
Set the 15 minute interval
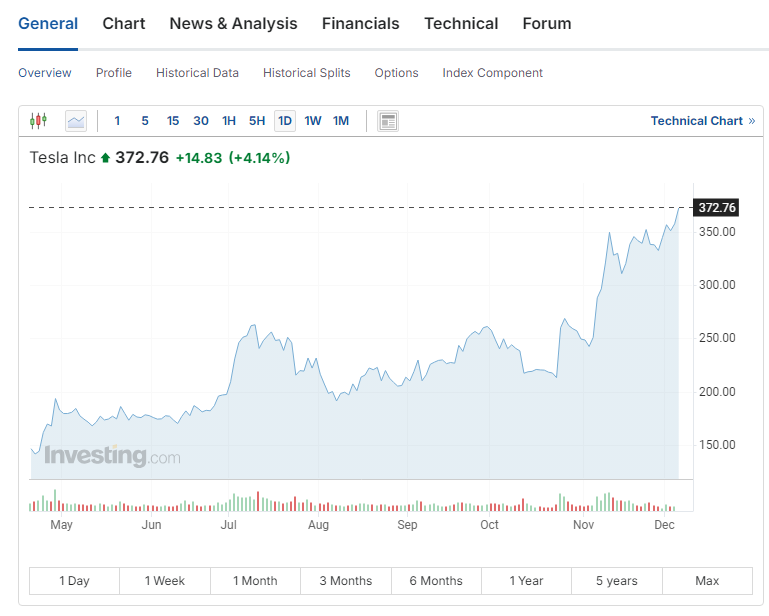click(x=173, y=121)
